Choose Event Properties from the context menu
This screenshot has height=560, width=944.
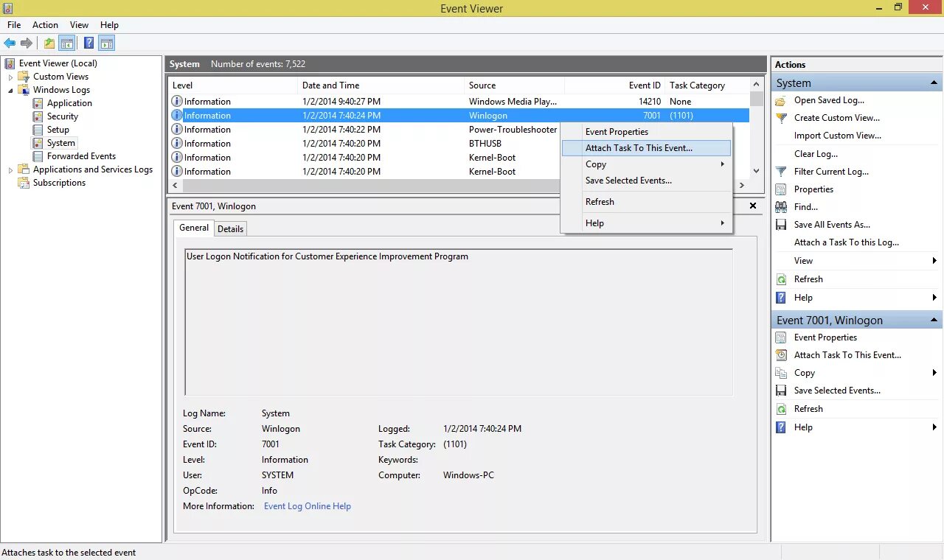pyautogui.click(x=647, y=132)
